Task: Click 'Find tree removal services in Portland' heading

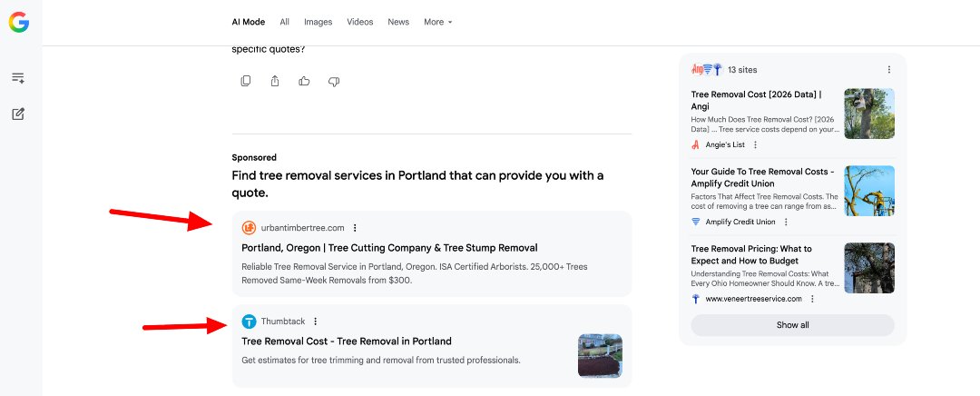Action: (417, 184)
